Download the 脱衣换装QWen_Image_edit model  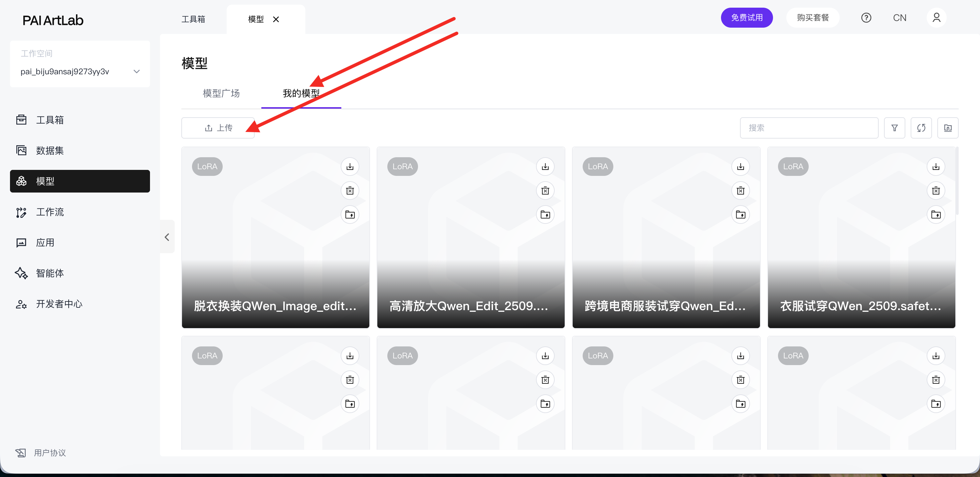350,167
